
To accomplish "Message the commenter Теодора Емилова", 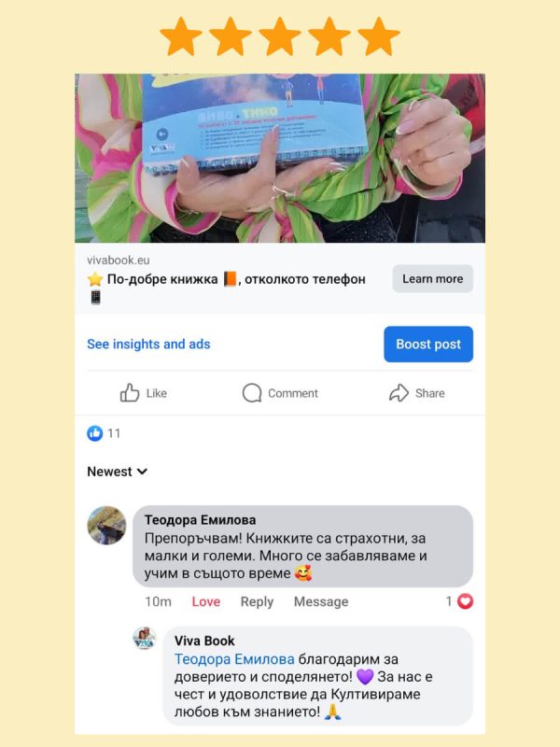I will (x=321, y=601).
